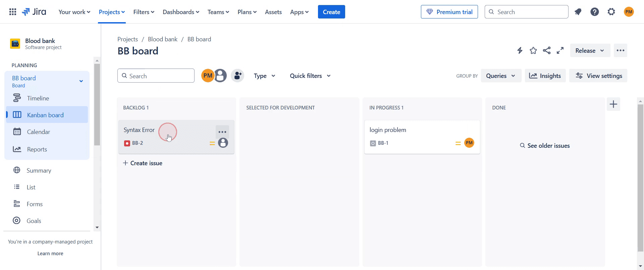Screen dimensions: 644x270
Task: Open Dashboards dropdown menu
Action: coord(181,12)
